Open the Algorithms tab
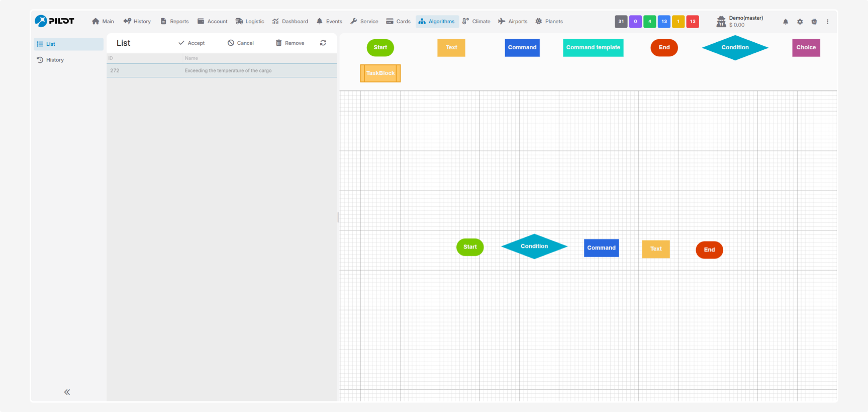 pyautogui.click(x=437, y=22)
